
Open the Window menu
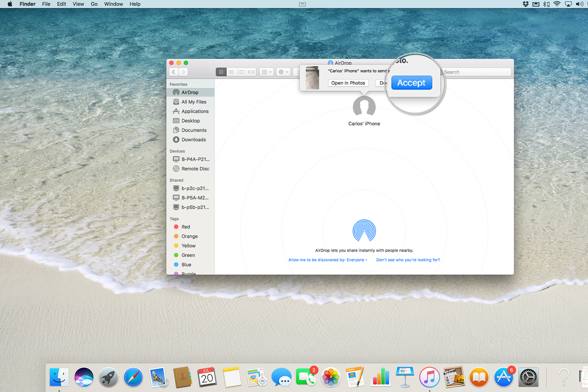tap(114, 4)
